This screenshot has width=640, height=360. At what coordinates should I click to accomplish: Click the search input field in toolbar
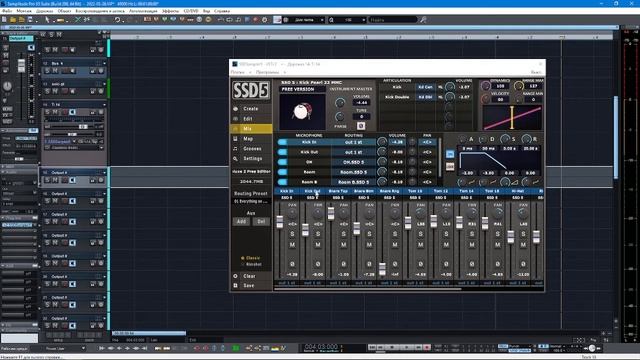tap(393, 20)
